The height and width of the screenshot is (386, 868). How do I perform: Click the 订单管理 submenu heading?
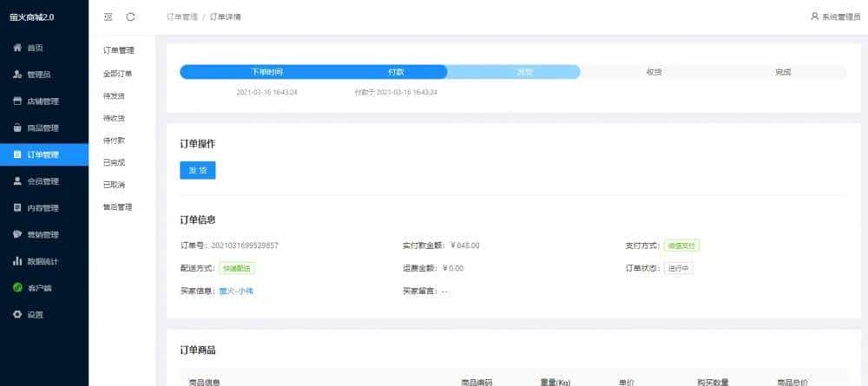[x=119, y=50]
